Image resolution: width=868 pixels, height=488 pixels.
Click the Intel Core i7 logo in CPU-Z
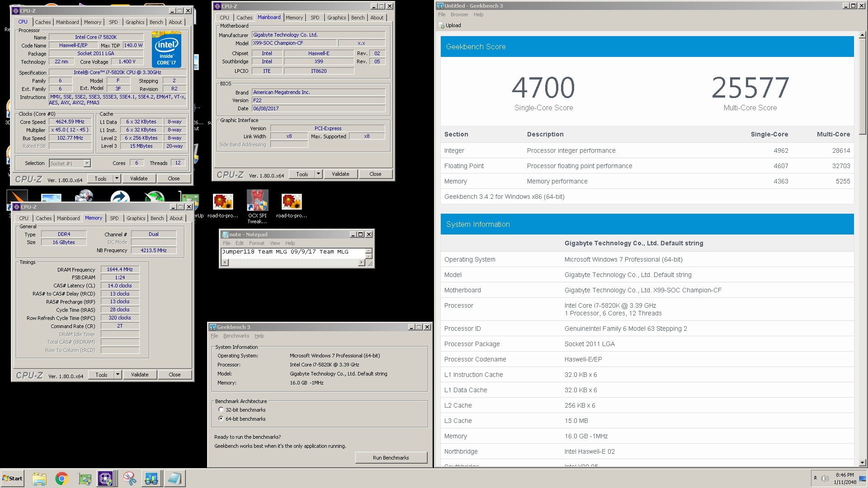166,50
